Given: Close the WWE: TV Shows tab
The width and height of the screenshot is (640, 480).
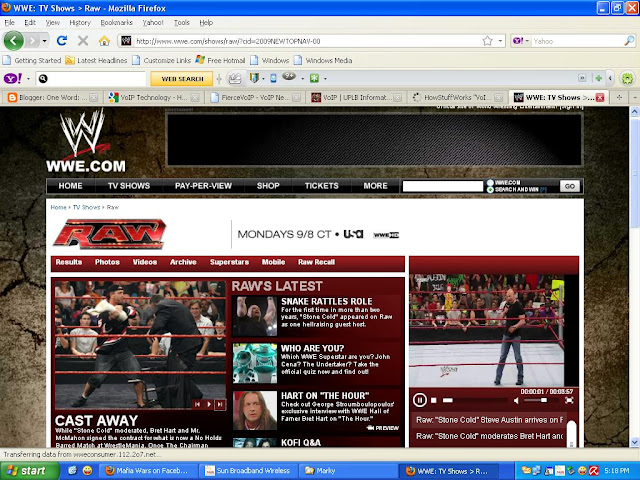Looking at the screenshot, I should [x=600, y=98].
